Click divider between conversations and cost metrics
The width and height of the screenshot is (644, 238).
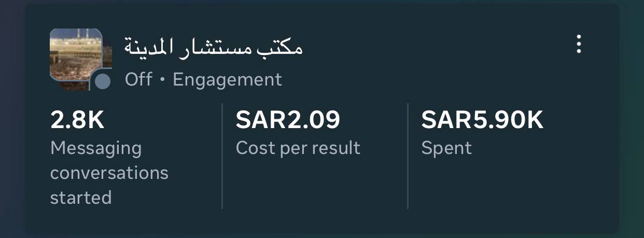pyautogui.click(x=222, y=156)
